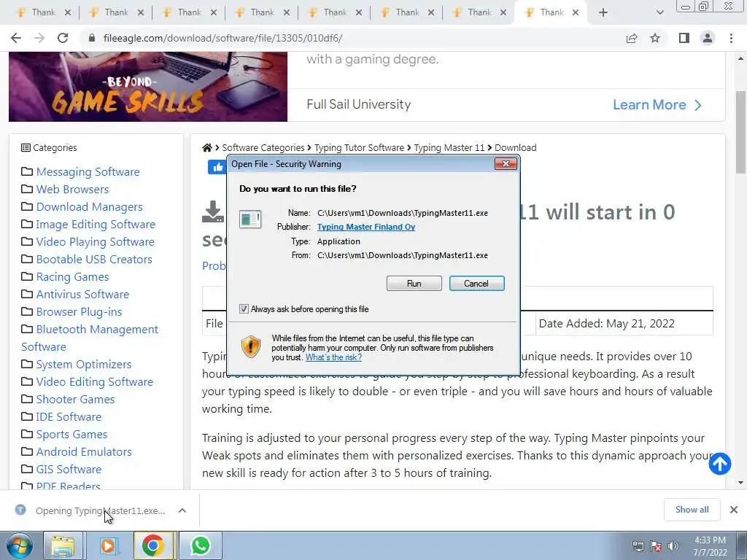Open Chrome profile avatar
Image resolution: width=747 pixels, height=560 pixels.
click(708, 38)
